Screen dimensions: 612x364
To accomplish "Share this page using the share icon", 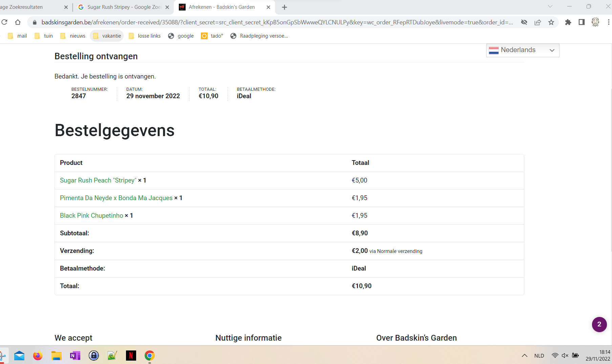I will pos(537,22).
